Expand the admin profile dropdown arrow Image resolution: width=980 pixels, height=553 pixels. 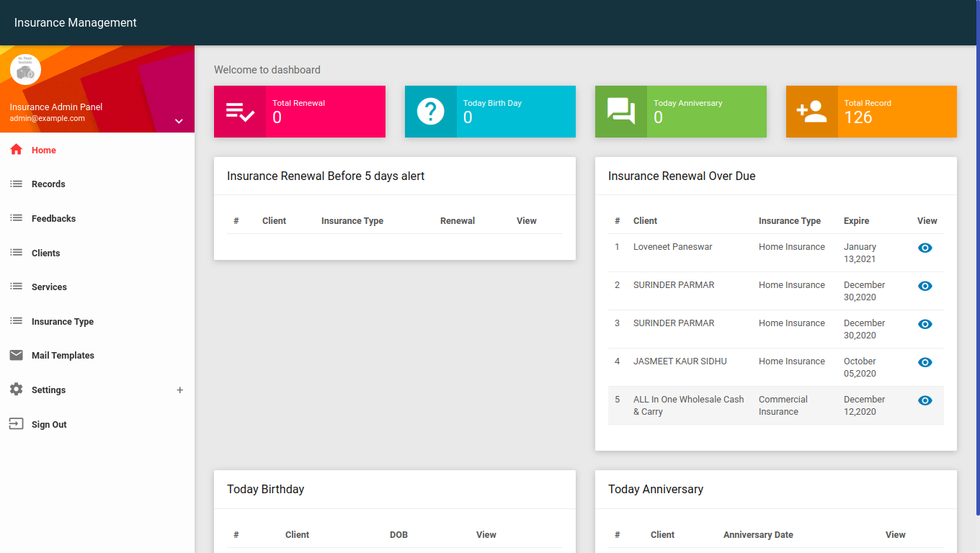[179, 121]
